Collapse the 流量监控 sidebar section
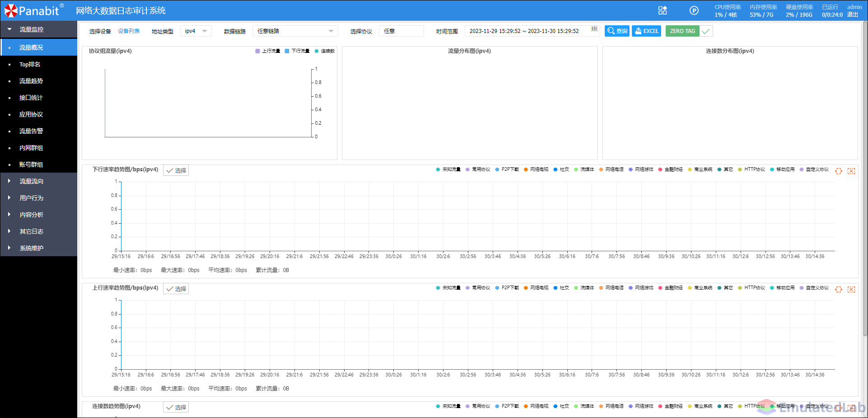The width and height of the screenshot is (868, 418). click(39, 29)
